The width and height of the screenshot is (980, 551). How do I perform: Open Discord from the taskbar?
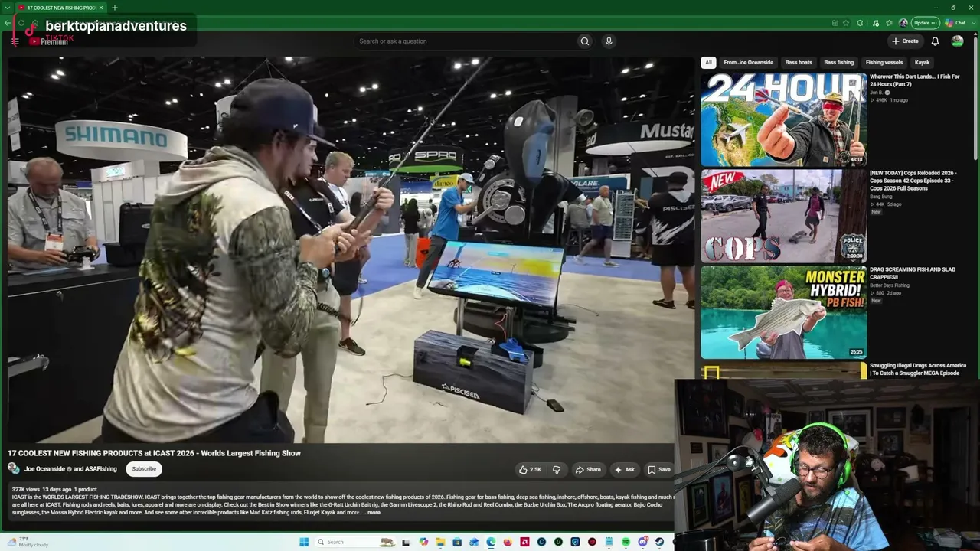(642, 542)
